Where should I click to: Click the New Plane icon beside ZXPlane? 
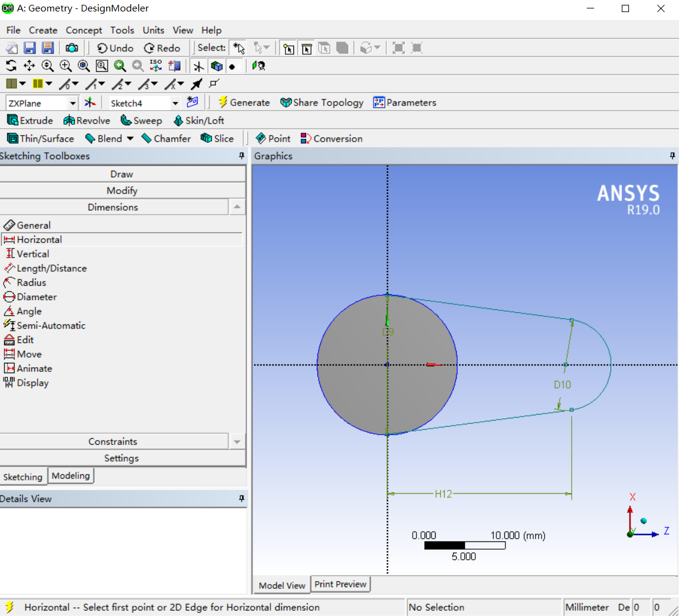[x=90, y=102]
